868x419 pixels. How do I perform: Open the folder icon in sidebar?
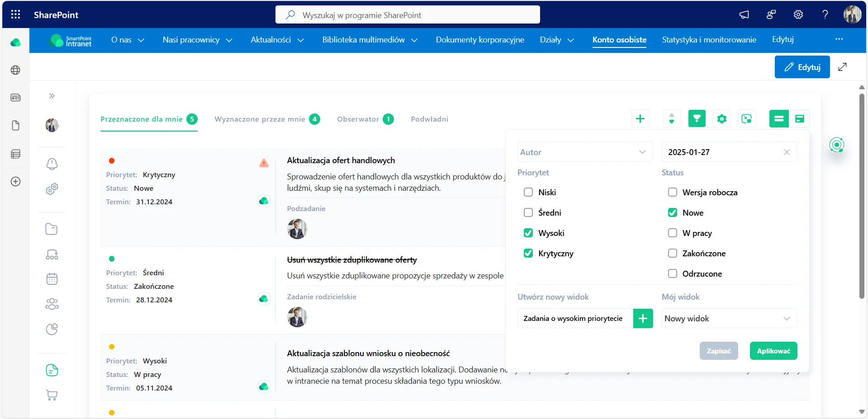click(52, 229)
